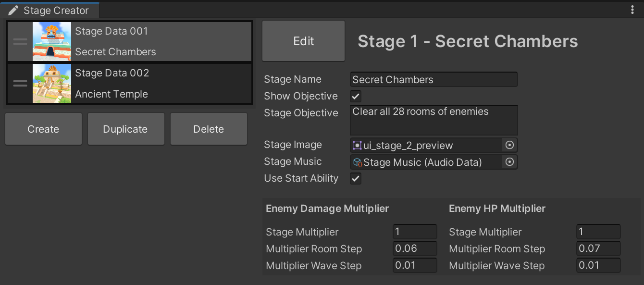Toggle the Show Objective checkbox
Image resolution: width=644 pixels, height=285 pixels.
[x=356, y=96]
